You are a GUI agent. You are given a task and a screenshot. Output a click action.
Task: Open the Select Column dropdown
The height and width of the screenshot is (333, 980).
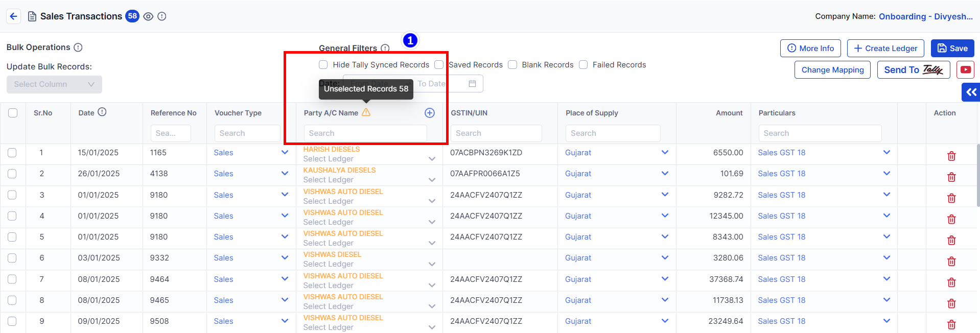click(x=54, y=84)
